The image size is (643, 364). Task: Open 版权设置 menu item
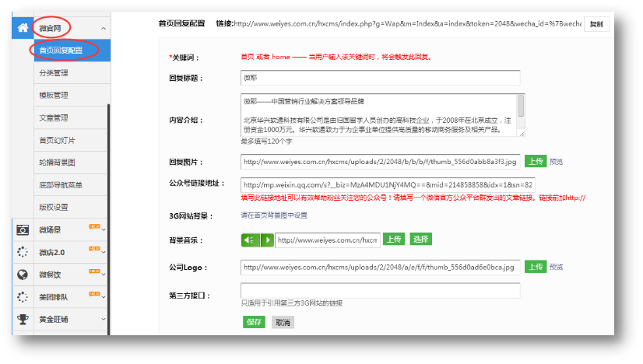click(71, 207)
